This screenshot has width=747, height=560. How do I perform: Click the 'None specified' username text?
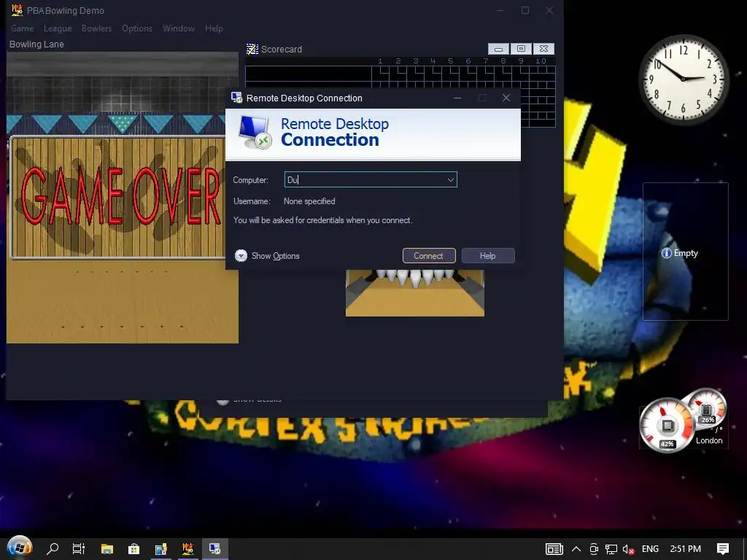coord(309,201)
